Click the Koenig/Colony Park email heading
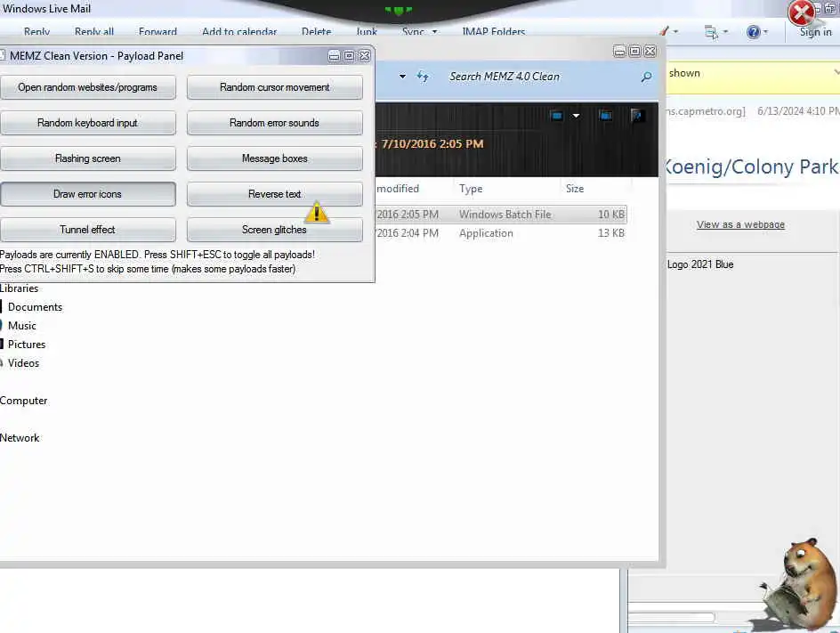The height and width of the screenshot is (633, 840). [x=751, y=166]
